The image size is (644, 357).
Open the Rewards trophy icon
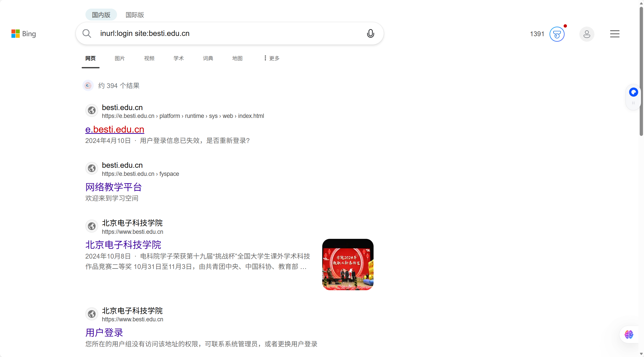tap(557, 34)
